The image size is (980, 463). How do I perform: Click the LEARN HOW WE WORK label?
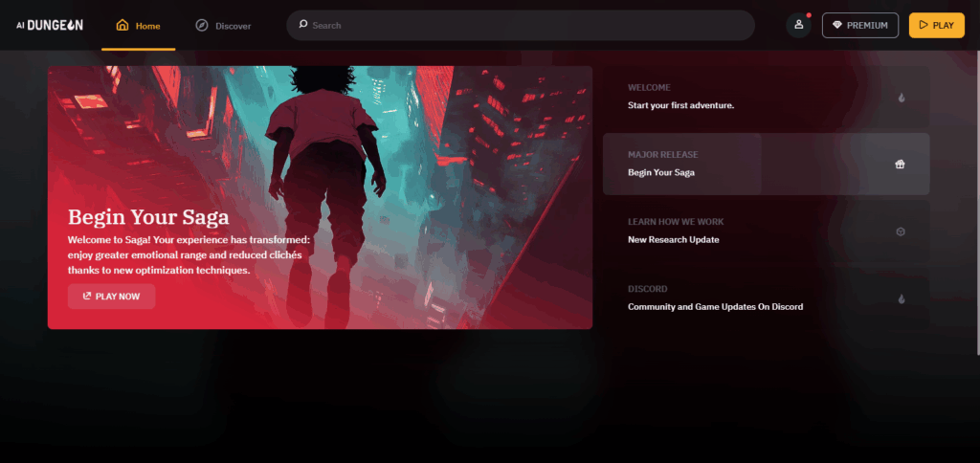[676, 222]
